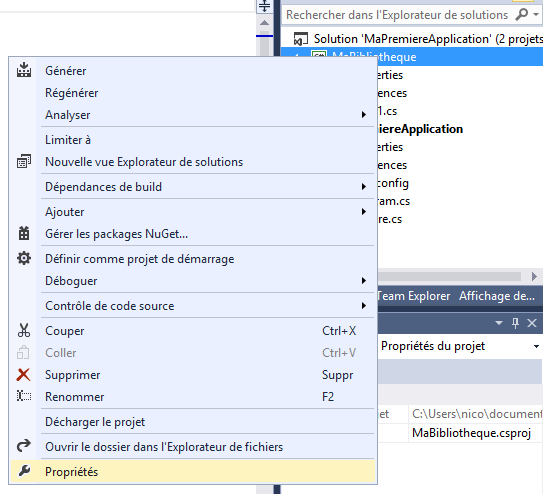Select Décharger le projet
The image size is (543, 494).
click(x=194, y=422)
